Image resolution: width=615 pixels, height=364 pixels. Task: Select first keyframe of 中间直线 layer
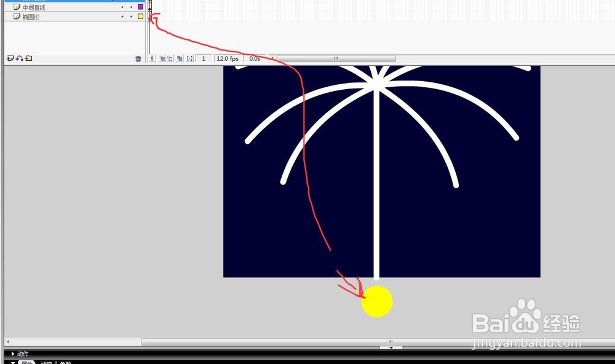[x=150, y=7]
